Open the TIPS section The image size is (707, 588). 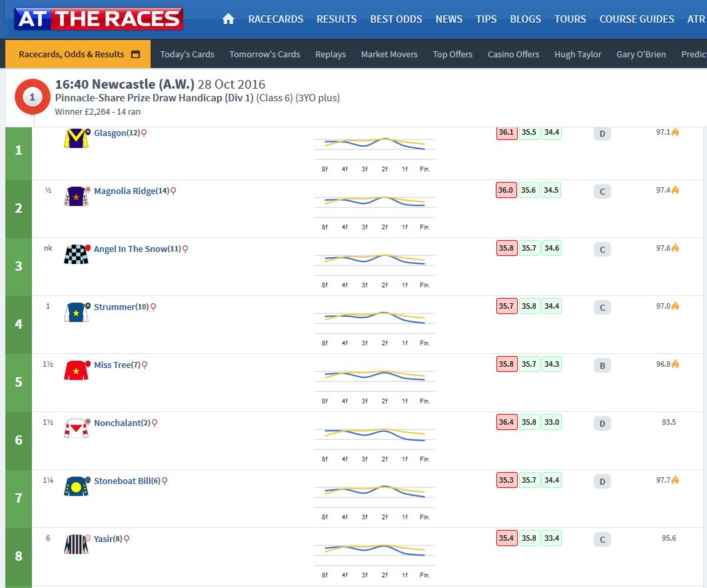486,19
